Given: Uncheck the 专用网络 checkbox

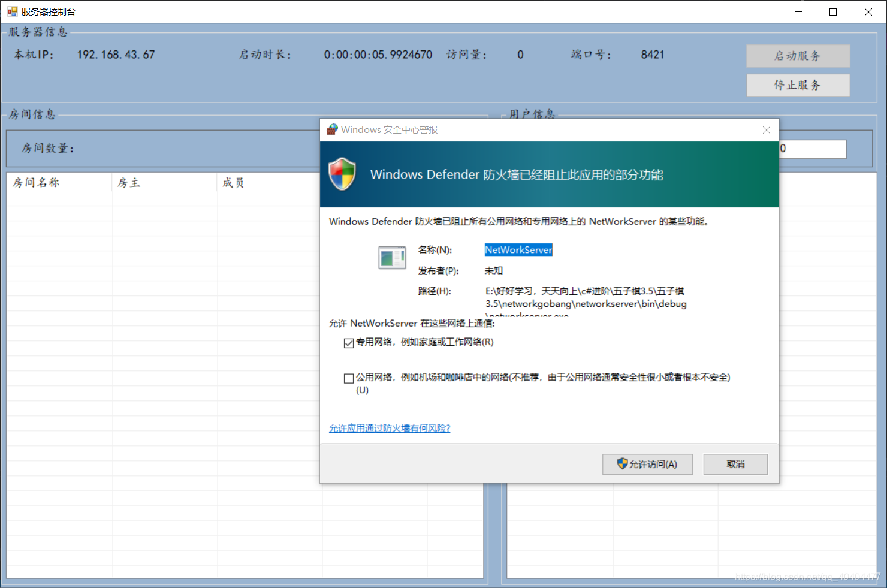Looking at the screenshot, I should coord(349,343).
